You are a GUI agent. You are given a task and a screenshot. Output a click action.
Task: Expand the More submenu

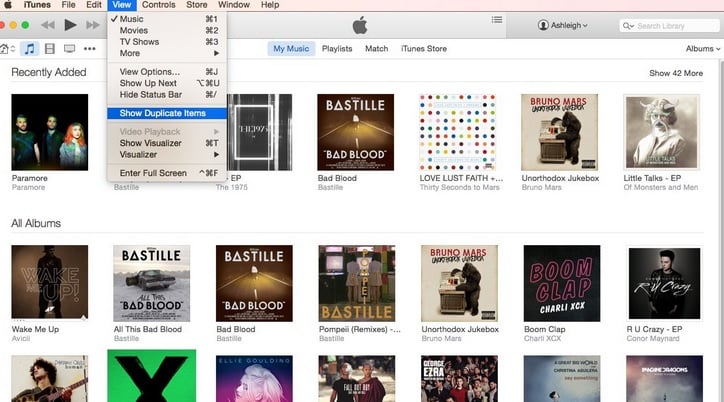pyautogui.click(x=167, y=53)
